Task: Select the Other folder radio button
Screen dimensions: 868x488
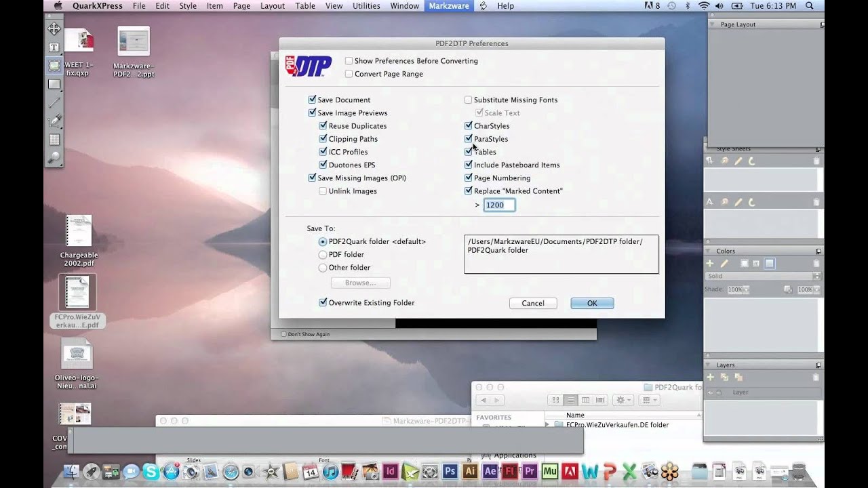Action: coord(323,267)
